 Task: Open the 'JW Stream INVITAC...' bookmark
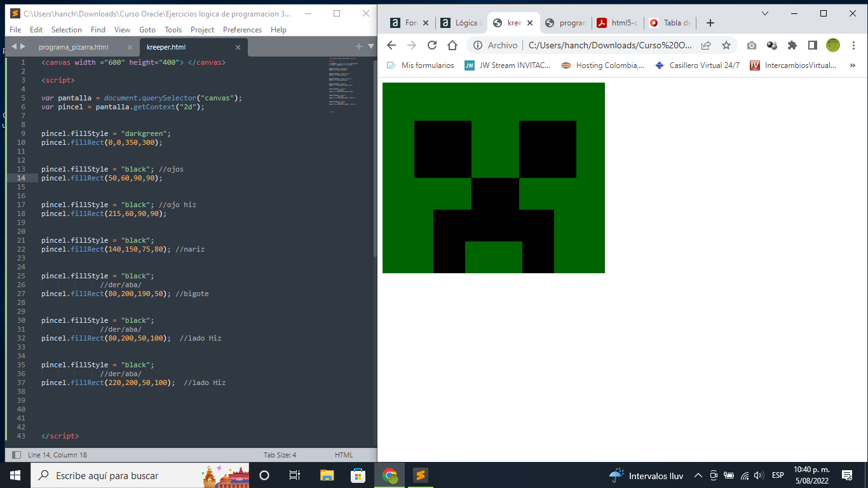tap(507, 65)
